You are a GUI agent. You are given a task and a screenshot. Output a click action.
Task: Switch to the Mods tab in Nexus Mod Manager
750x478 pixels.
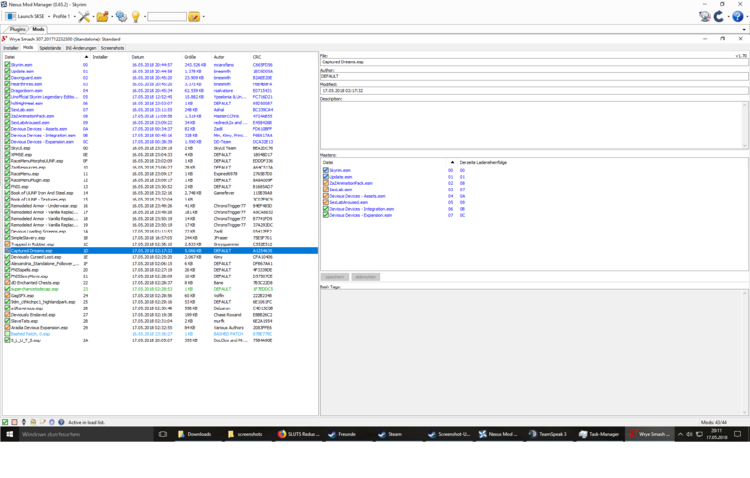point(38,29)
